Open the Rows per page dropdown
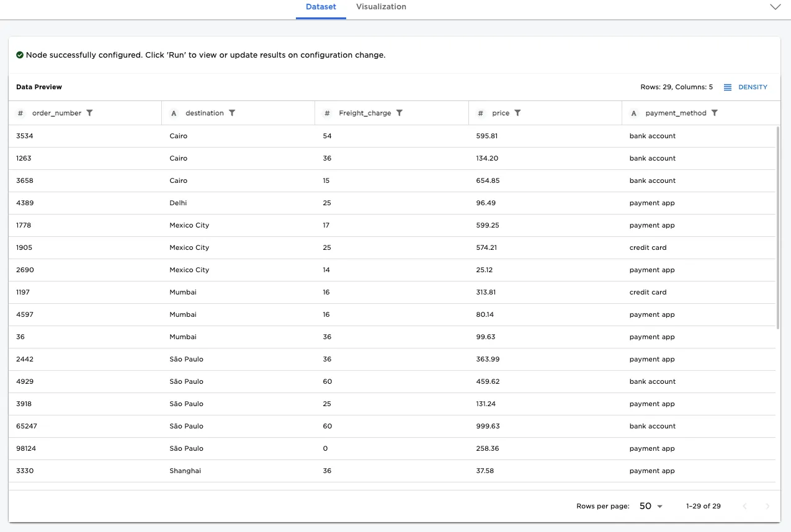This screenshot has height=532, width=791. point(649,506)
